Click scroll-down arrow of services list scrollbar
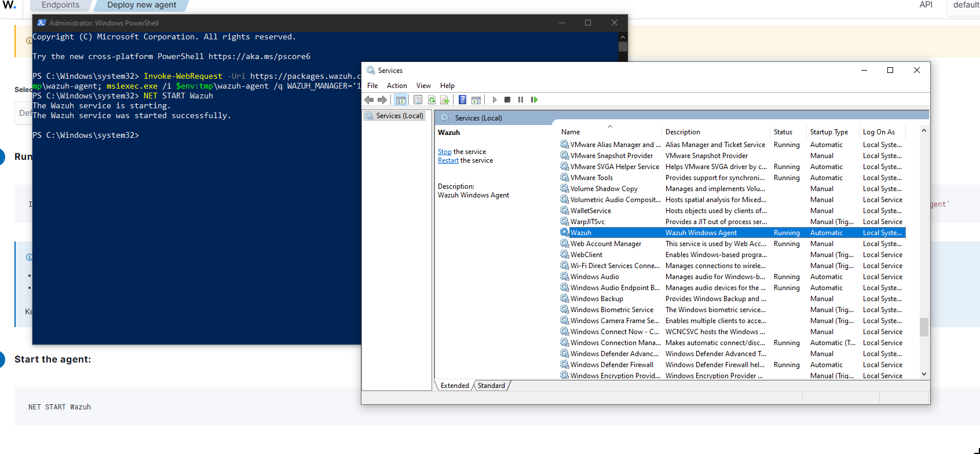The image size is (980, 454). (924, 374)
